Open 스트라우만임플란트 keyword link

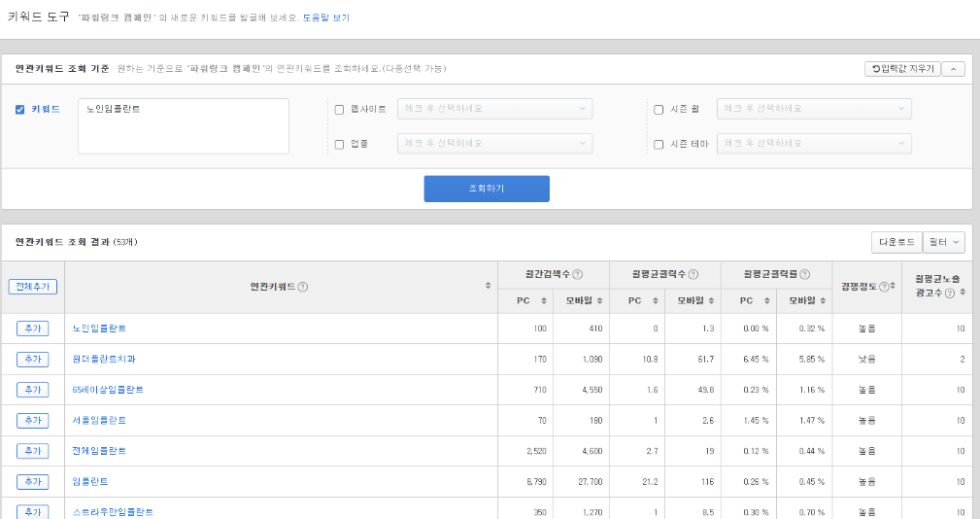[113, 512]
